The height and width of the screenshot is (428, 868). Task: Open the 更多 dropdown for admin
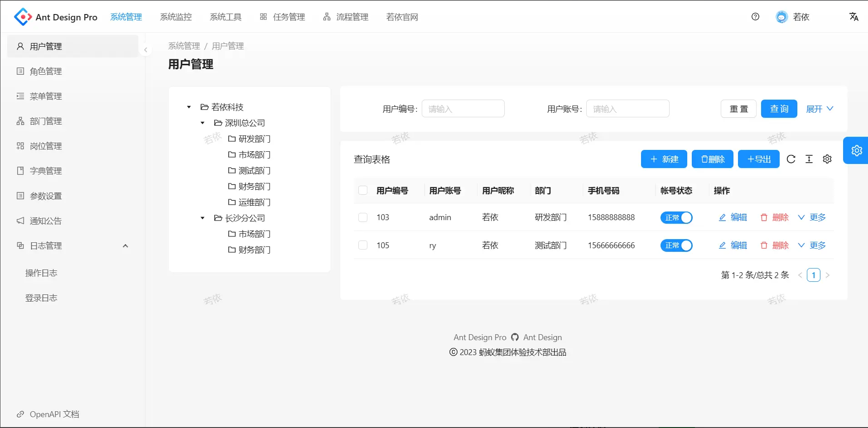pyautogui.click(x=811, y=217)
